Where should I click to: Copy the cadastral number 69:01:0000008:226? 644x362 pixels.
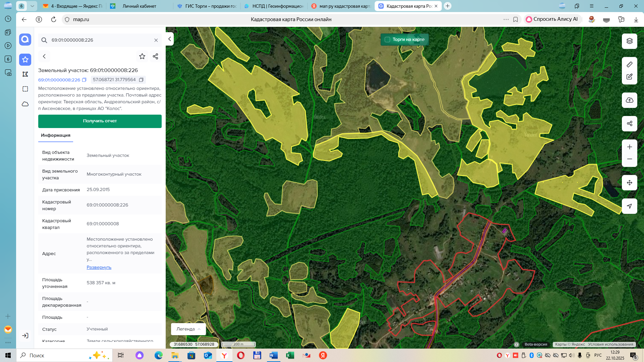pyautogui.click(x=84, y=80)
